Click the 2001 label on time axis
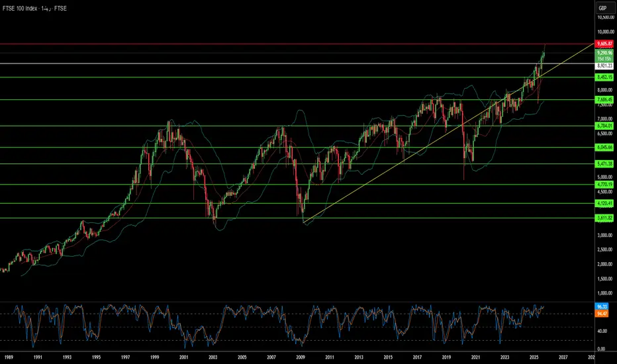Viewport: 617px width, 364px height. (x=184, y=357)
